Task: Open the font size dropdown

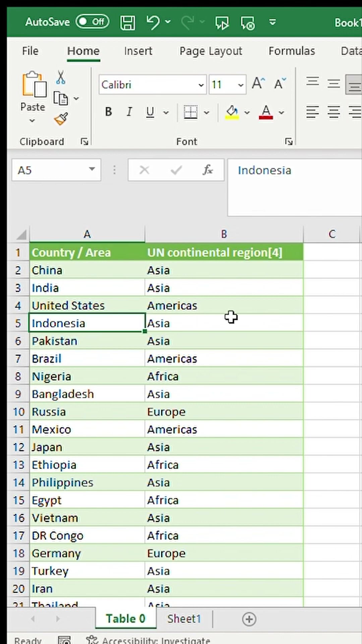Action: (x=241, y=85)
